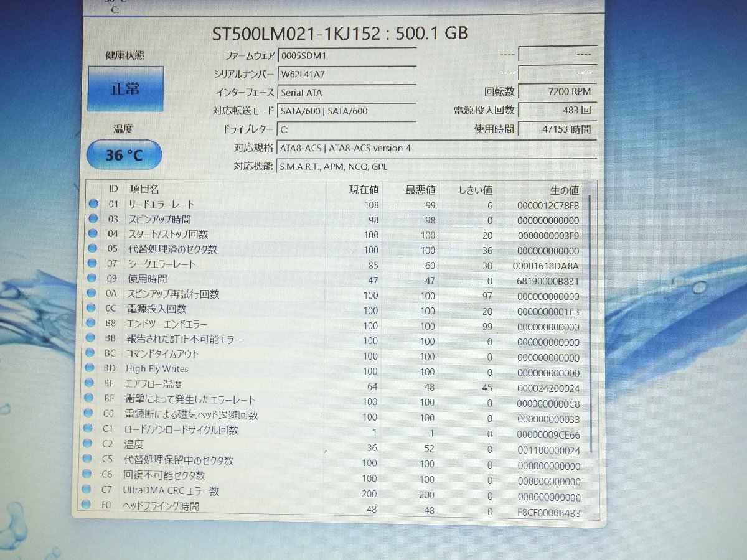Click the status circle for ID 04
The width and height of the screenshot is (747, 560).
[93, 233]
